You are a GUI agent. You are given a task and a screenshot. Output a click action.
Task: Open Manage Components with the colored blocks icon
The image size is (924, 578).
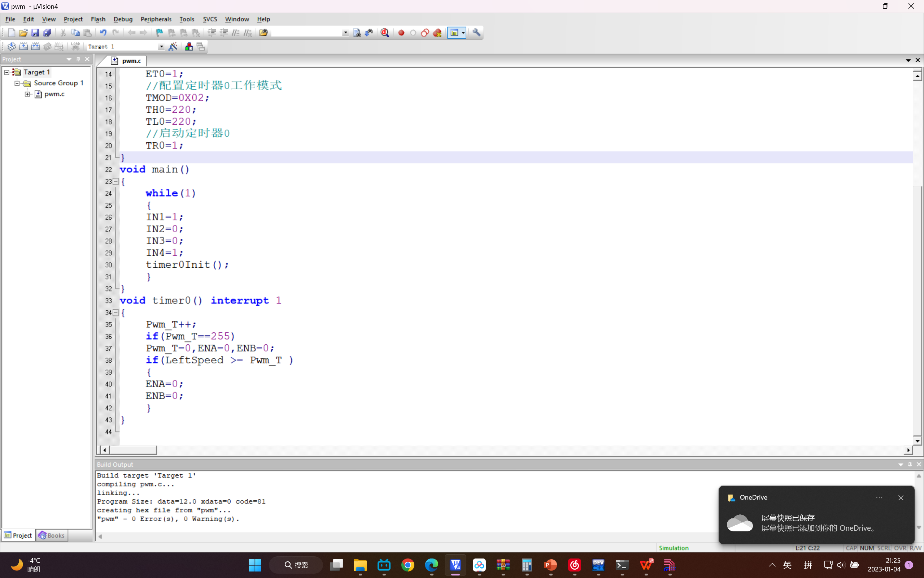pos(189,47)
